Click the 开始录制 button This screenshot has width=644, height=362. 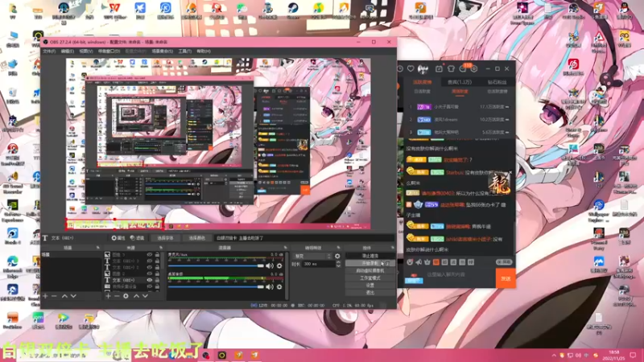click(x=370, y=263)
